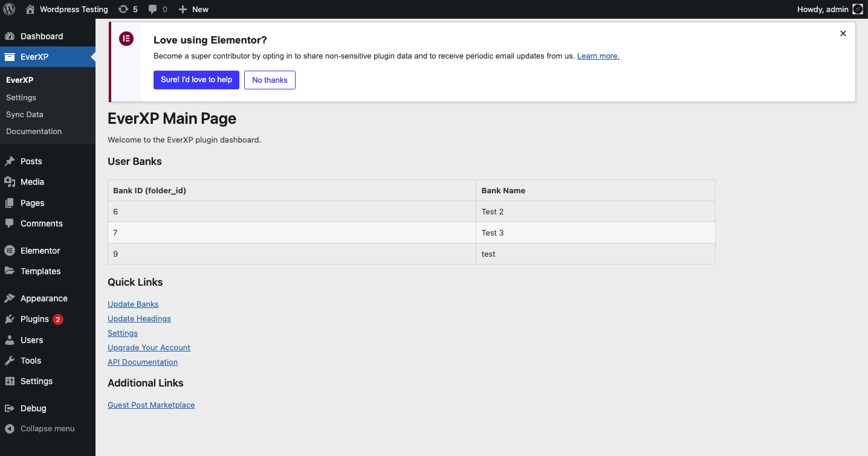Open the API Documentation link
The width and height of the screenshot is (868, 456).
(143, 362)
